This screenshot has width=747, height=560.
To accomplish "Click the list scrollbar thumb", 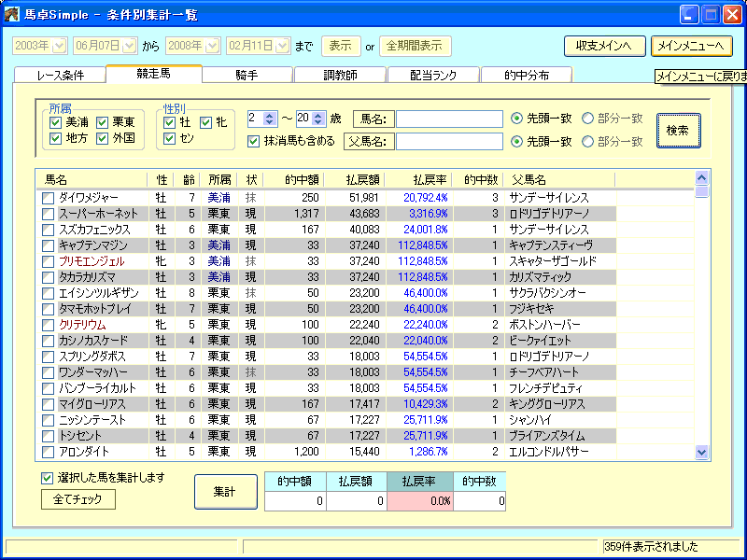I will click(x=702, y=191).
